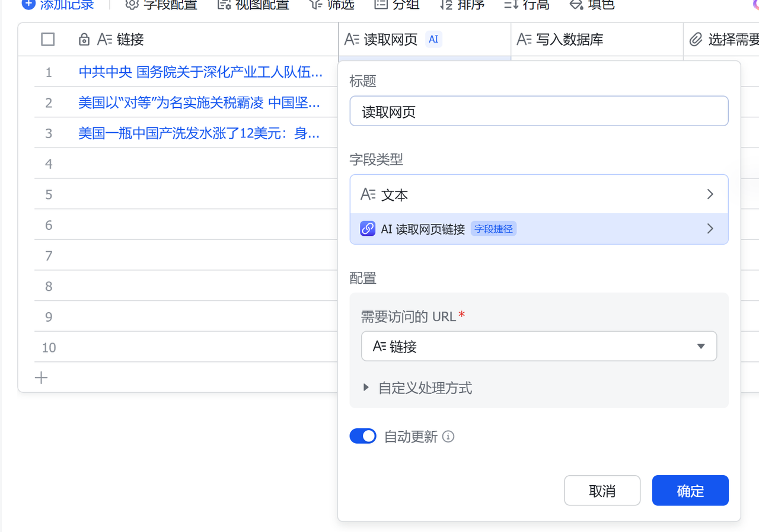Disable the 自动更新 toggle
This screenshot has height=532, width=759.
pos(363,435)
